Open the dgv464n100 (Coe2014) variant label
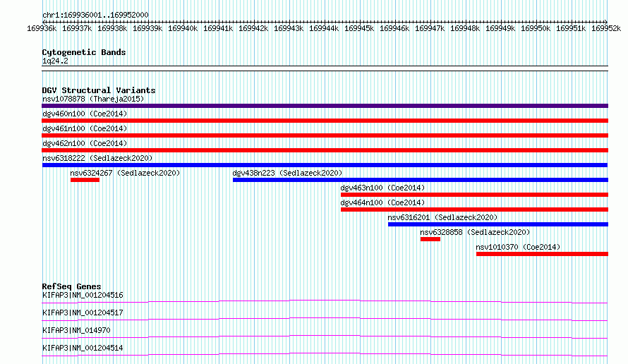This screenshot has height=364, width=628. tap(382, 202)
